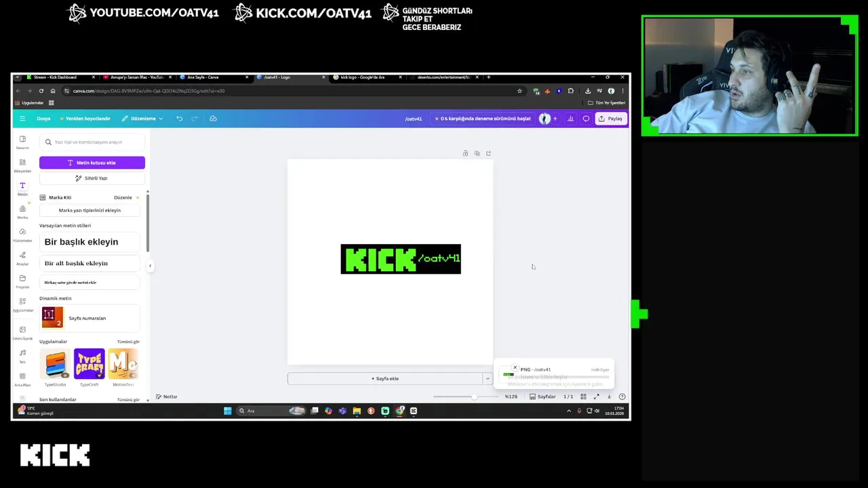Screen dimensions: 868x488
Task: Open the grid view icon
Action: coord(583,396)
